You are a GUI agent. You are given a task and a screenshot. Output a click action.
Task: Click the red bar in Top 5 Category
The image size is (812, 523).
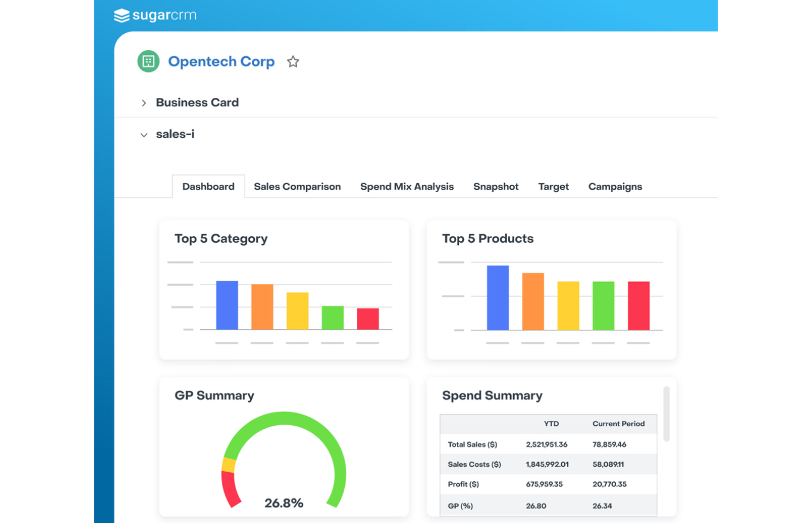(x=368, y=319)
